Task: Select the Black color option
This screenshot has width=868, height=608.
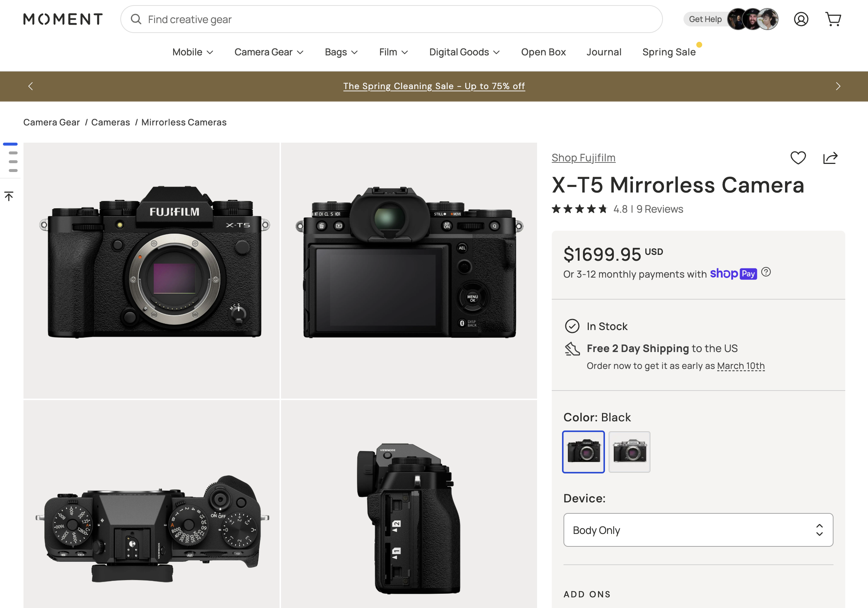Action: click(583, 451)
